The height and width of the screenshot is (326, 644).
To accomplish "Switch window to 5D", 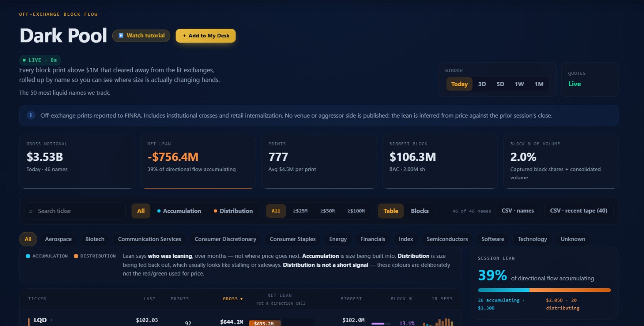I will click(x=500, y=84).
